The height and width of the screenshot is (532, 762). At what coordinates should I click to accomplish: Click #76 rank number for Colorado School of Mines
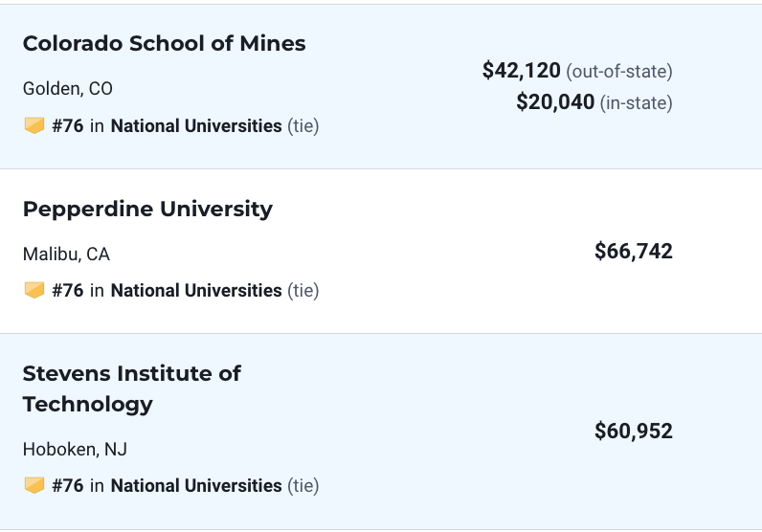(x=68, y=126)
